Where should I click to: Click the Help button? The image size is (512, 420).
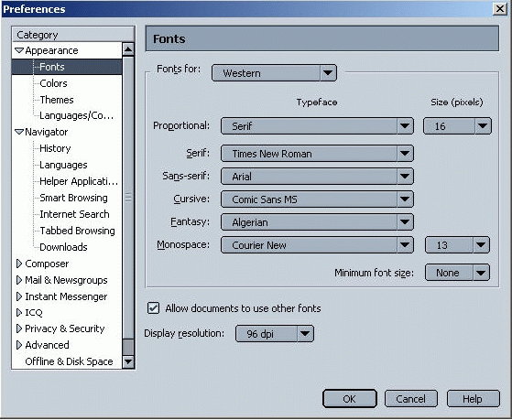474,398
